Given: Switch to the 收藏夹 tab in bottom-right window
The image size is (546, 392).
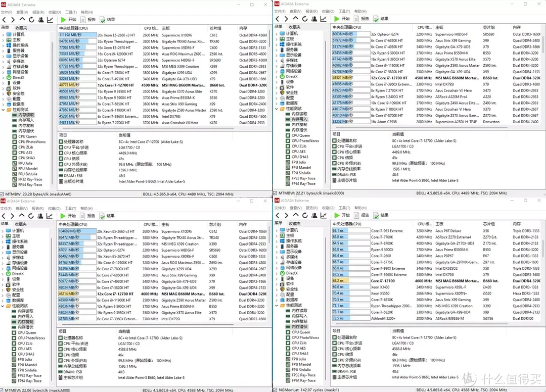Looking at the screenshot, I should click(x=294, y=224).
